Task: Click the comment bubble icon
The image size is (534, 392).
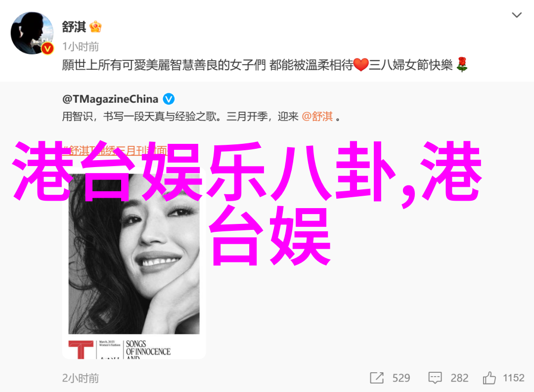Action: coord(435,378)
